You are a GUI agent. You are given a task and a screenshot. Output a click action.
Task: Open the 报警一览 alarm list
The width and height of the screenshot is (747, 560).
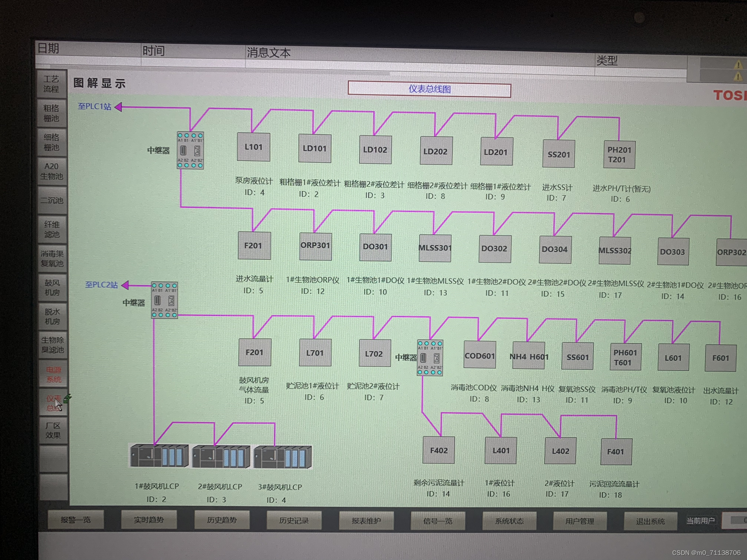pyautogui.click(x=75, y=520)
